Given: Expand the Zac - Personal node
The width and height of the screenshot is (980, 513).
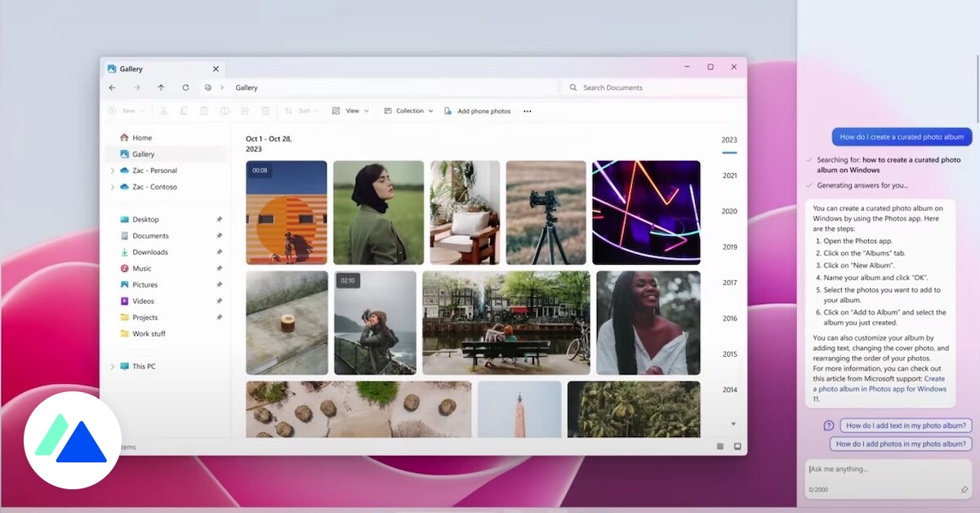Looking at the screenshot, I should (x=112, y=171).
